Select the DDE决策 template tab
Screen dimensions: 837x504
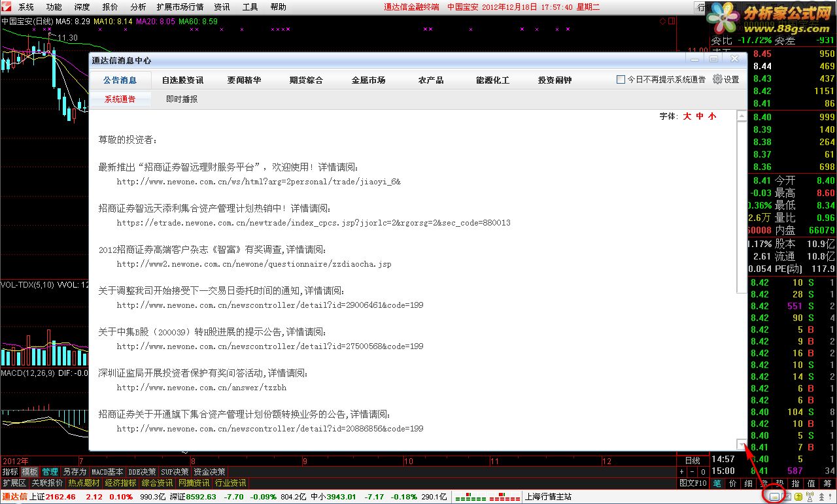point(142,471)
